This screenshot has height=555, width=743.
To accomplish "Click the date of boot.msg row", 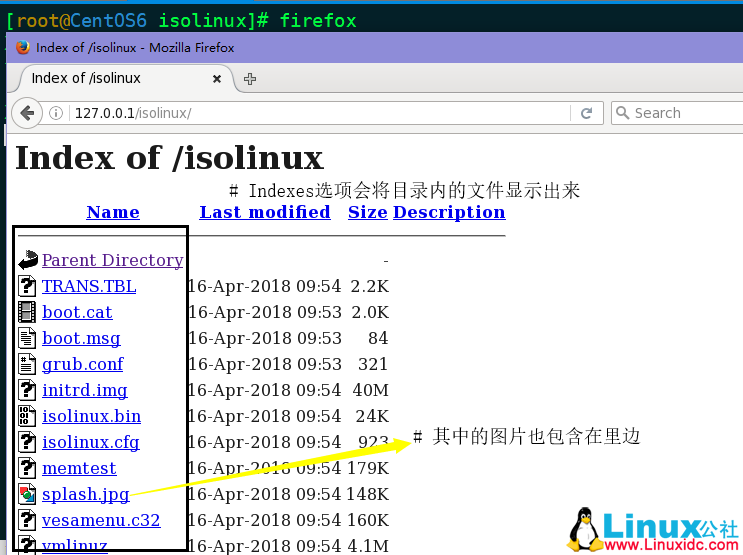I will pos(264,338).
